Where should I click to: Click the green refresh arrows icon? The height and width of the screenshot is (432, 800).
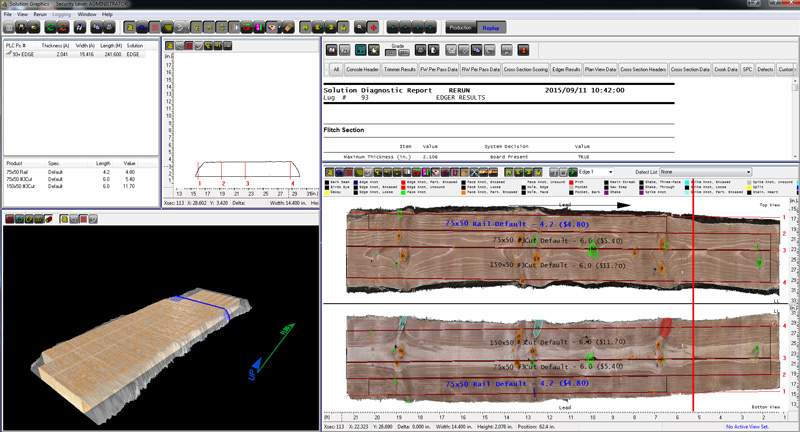tap(50, 28)
